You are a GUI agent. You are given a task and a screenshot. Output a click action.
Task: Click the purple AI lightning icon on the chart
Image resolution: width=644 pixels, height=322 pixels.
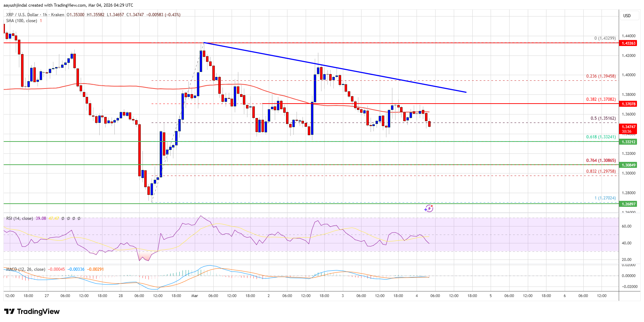[x=429, y=208]
